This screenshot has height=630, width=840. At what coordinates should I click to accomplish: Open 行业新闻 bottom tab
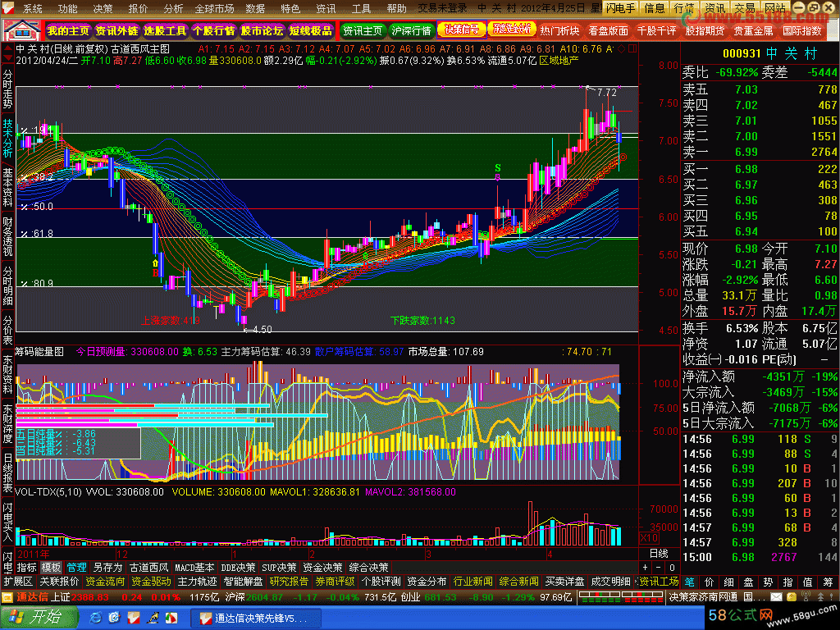point(472,582)
